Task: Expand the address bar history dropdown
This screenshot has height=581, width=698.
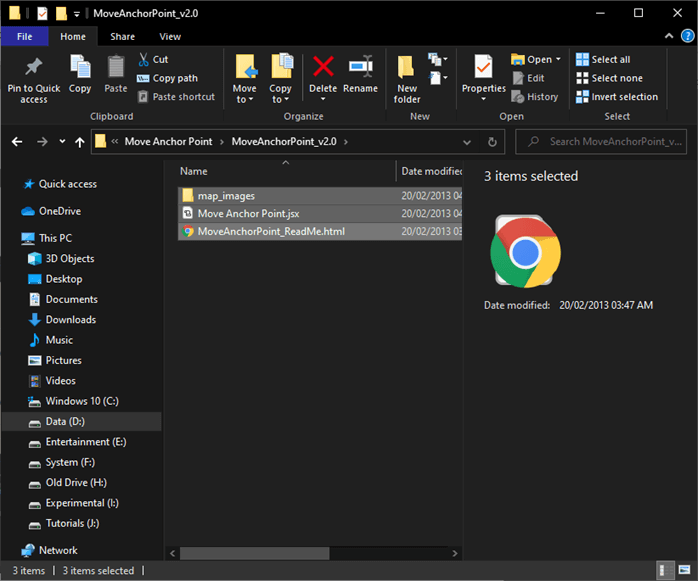Action: pos(466,142)
